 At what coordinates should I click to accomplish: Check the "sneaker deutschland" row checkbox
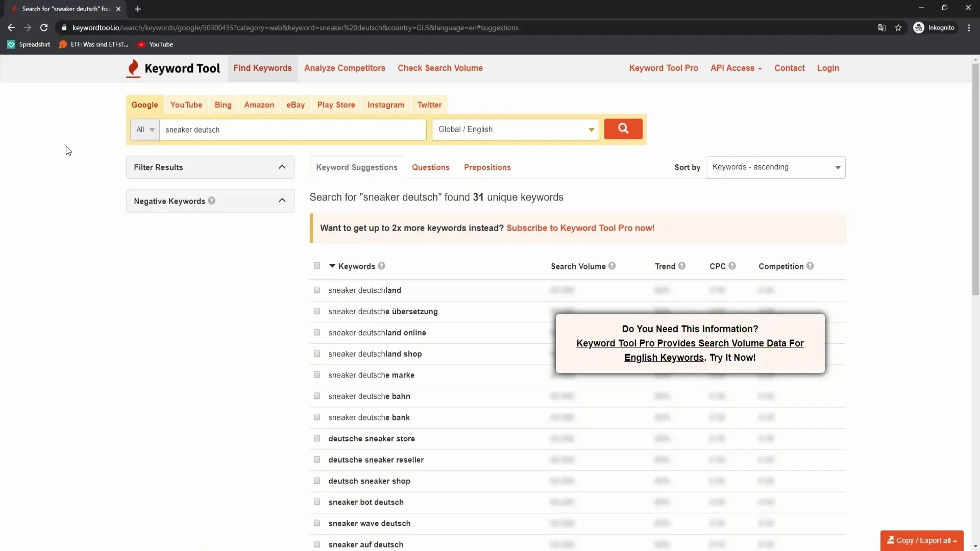tap(317, 290)
